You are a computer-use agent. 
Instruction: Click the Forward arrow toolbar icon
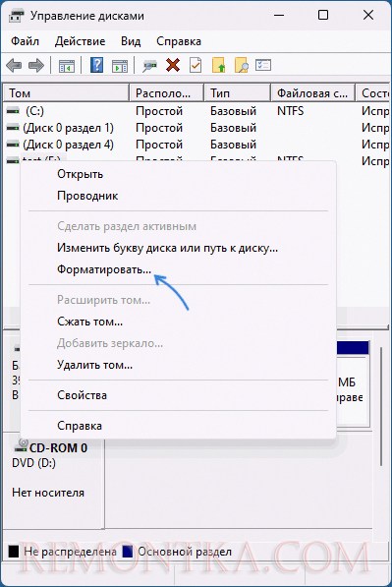pyautogui.click(x=36, y=66)
